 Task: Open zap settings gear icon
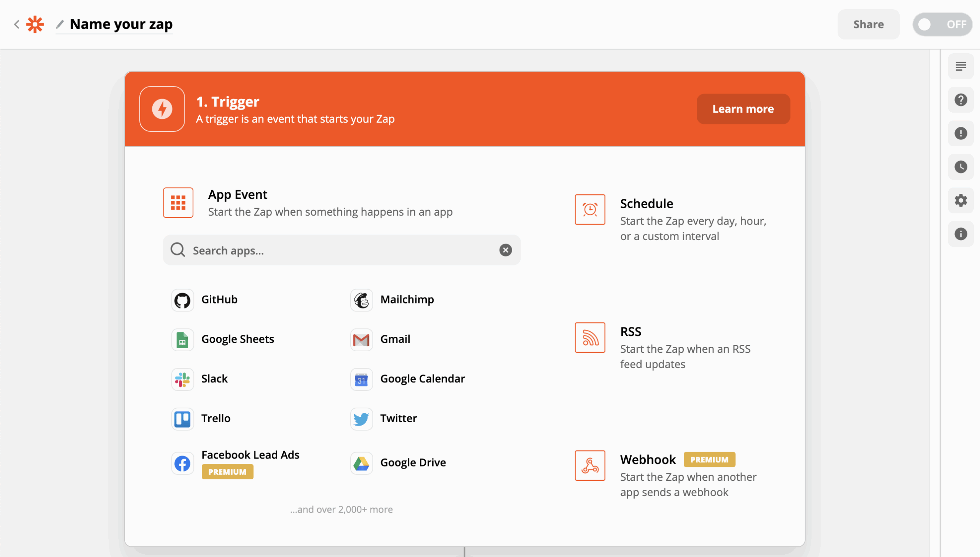pos(960,200)
